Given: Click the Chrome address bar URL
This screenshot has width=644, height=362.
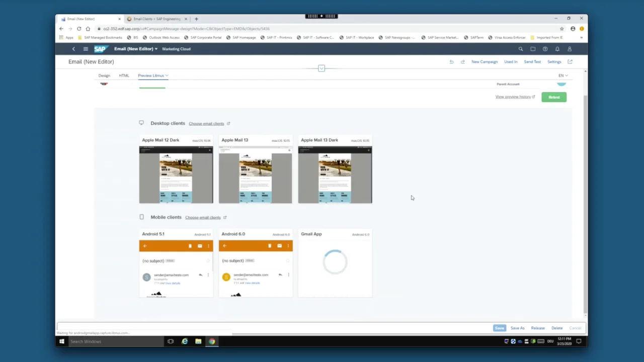Looking at the screenshot, I should pyautogui.click(x=186, y=29).
